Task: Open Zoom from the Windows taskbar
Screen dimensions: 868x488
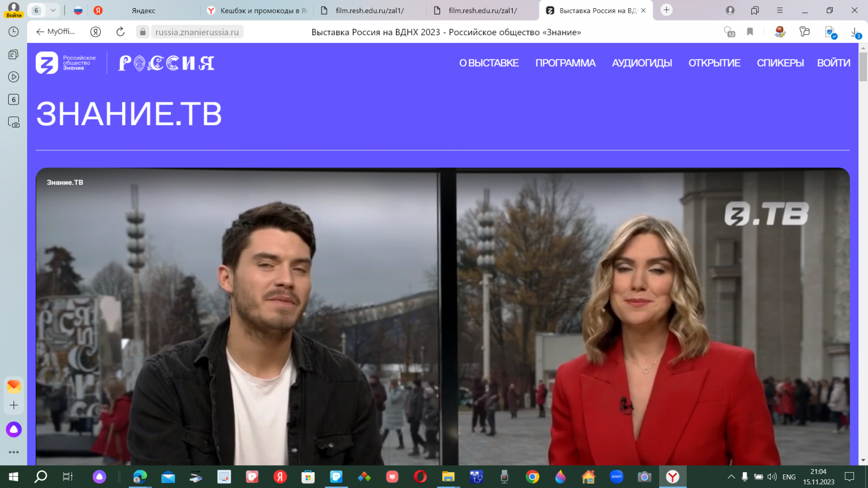Action: [x=616, y=477]
